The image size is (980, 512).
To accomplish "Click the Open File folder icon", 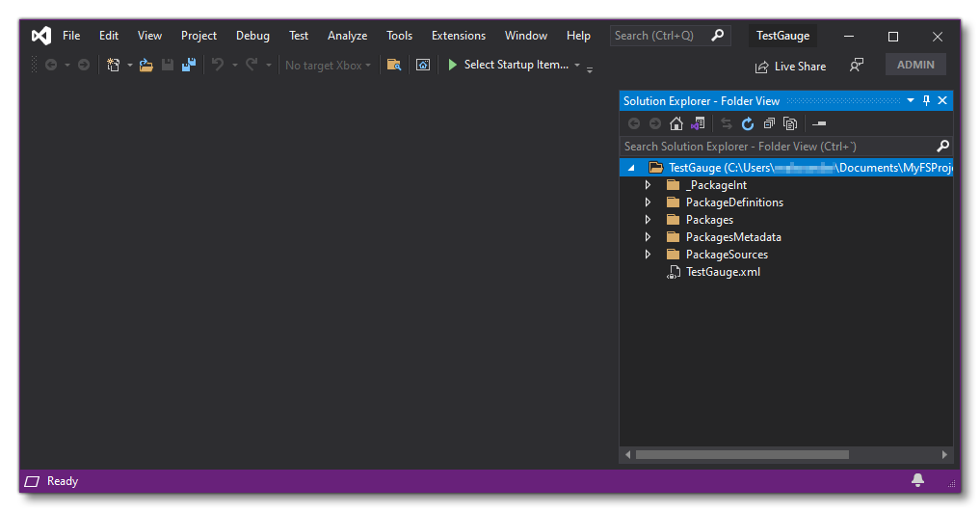I will (146, 65).
